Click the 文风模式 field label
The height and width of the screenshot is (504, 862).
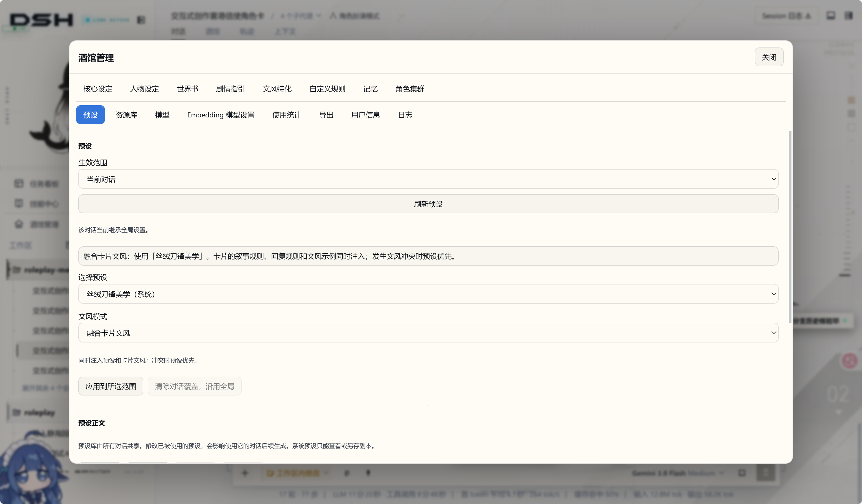click(x=93, y=317)
